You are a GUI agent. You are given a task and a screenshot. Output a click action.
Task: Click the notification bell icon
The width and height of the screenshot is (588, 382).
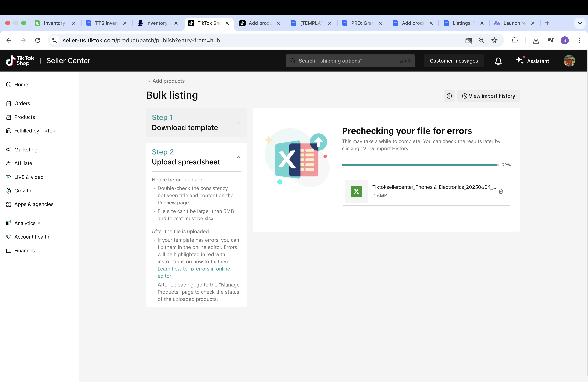[498, 61]
